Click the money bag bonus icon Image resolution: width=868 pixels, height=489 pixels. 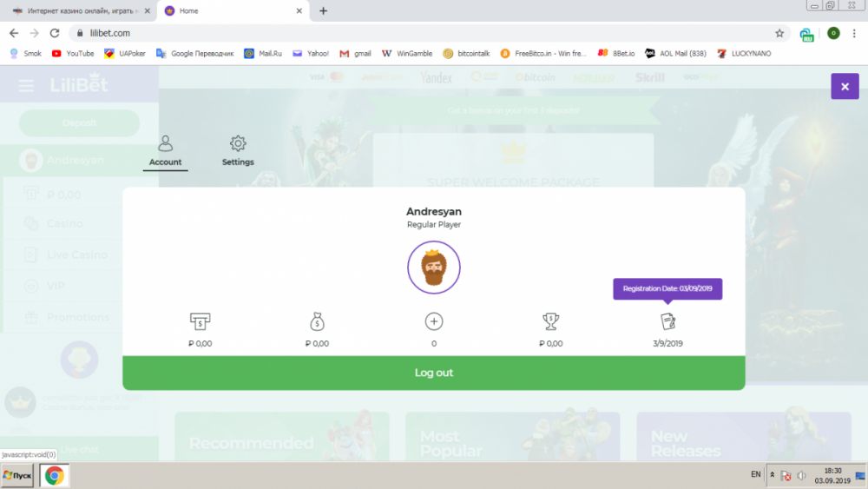click(x=317, y=321)
